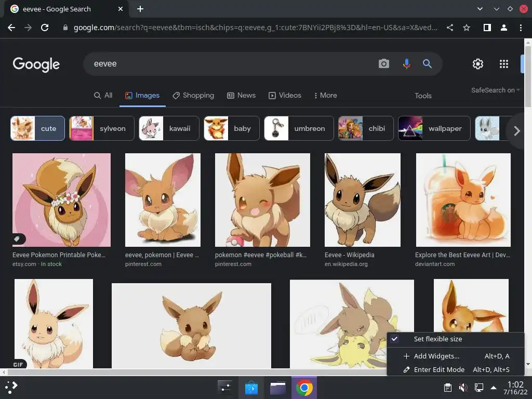Open the SafeSearch on dropdown
This screenshot has height=399, width=532.
[x=495, y=90]
